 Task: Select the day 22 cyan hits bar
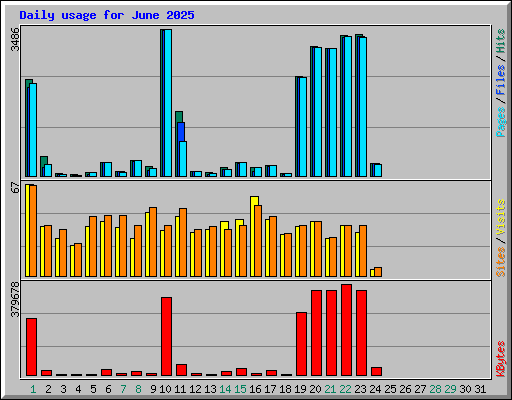coord(348,107)
